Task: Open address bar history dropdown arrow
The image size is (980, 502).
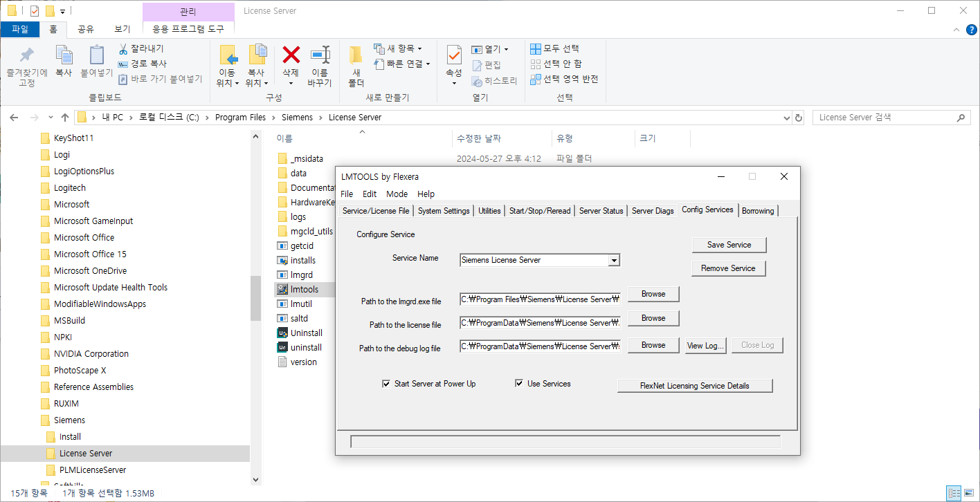Action: (786, 118)
